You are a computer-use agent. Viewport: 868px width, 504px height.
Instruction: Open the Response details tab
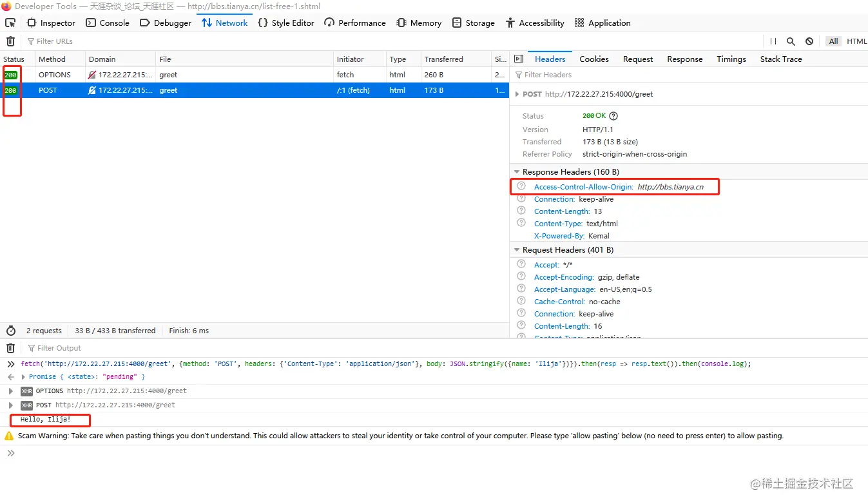pyautogui.click(x=685, y=59)
